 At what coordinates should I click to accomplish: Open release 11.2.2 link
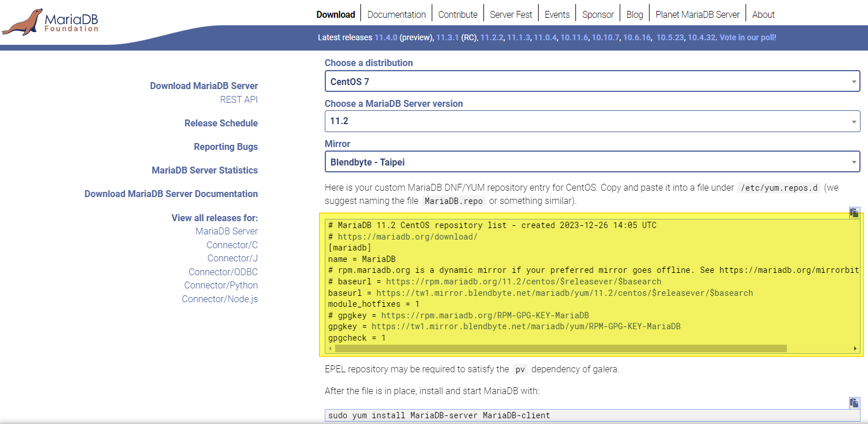click(492, 37)
